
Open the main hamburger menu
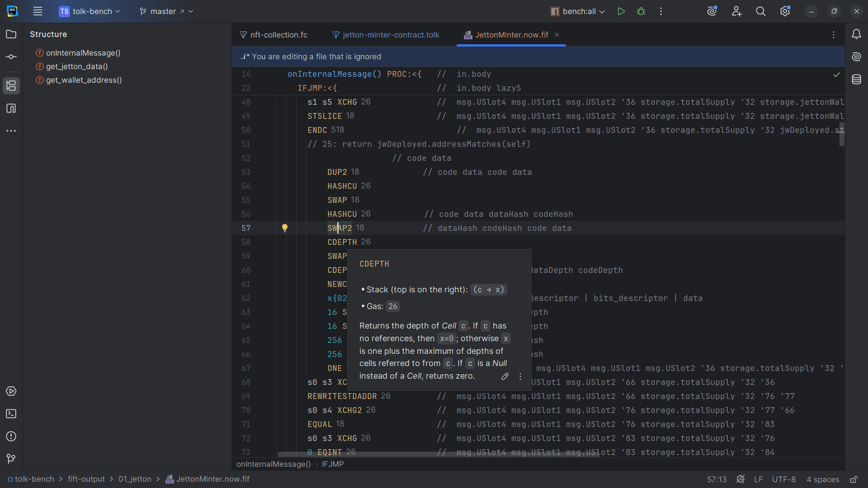38,11
